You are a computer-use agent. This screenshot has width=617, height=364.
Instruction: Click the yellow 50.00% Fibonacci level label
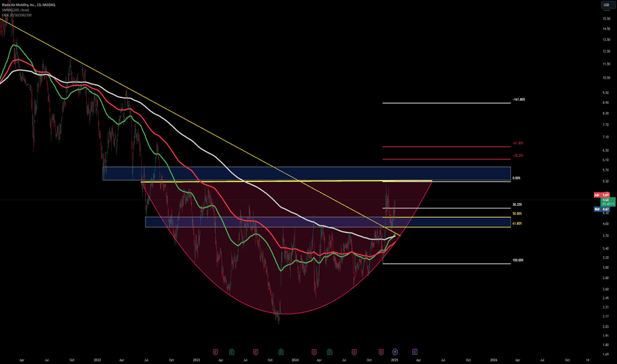(517, 214)
